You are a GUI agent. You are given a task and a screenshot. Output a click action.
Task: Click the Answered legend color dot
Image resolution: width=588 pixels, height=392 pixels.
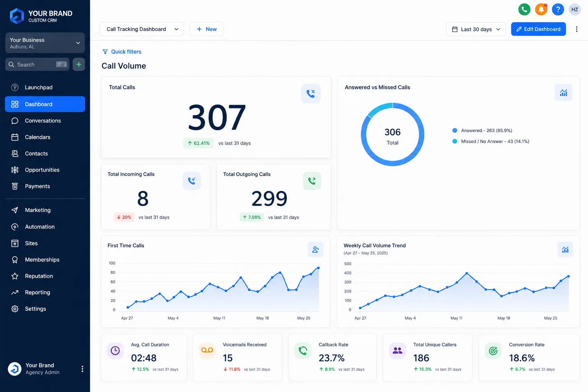coord(455,131)
